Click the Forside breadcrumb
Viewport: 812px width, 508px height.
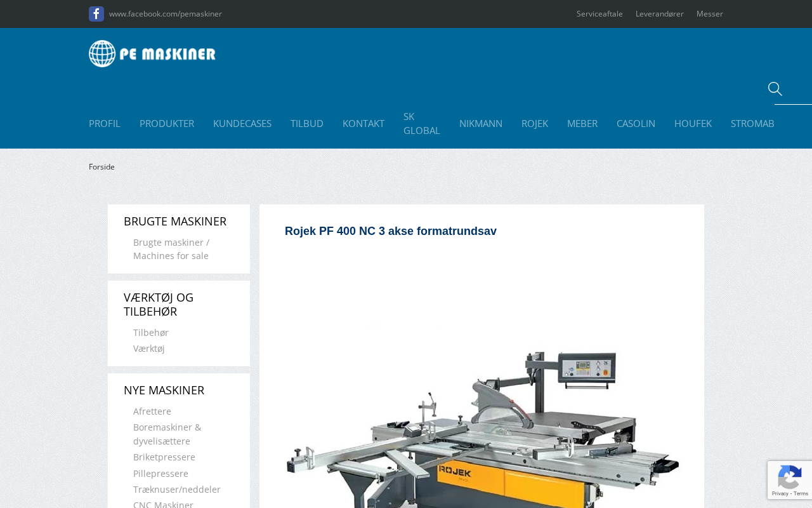click(x=101, y=167)
